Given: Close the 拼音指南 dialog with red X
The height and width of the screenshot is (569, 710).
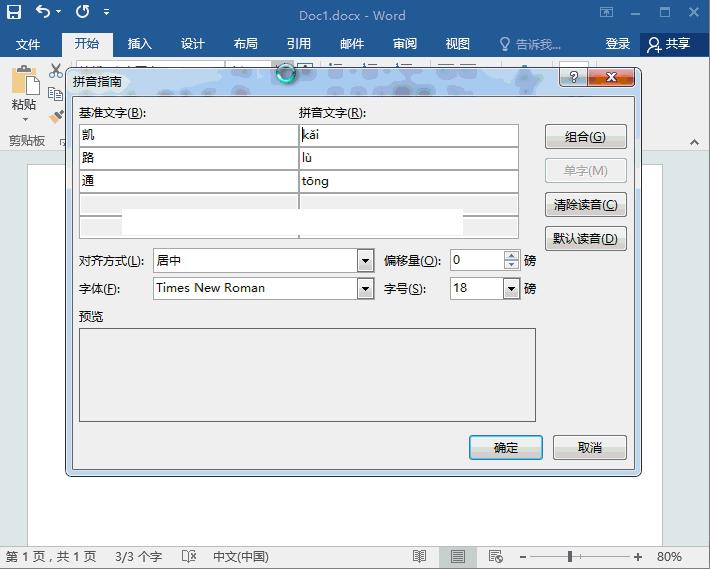Looking at the screenshot, I should click(x=611, y=77).
